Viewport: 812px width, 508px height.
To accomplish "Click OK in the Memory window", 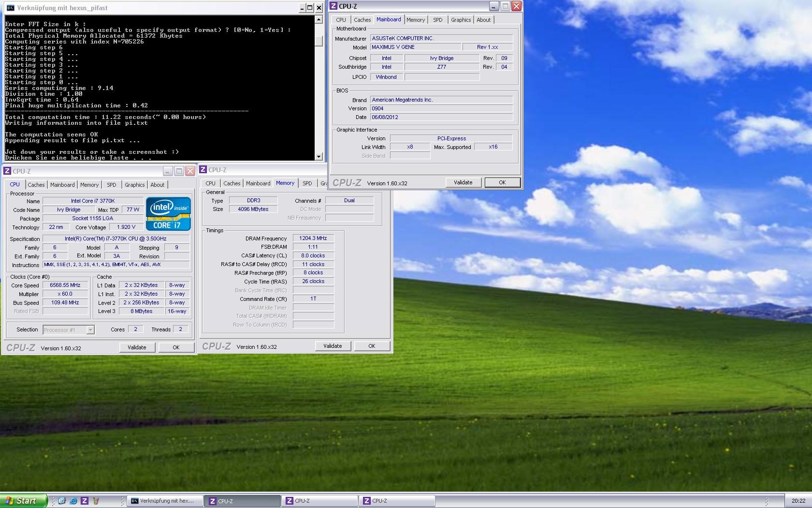I will (372, 346).
